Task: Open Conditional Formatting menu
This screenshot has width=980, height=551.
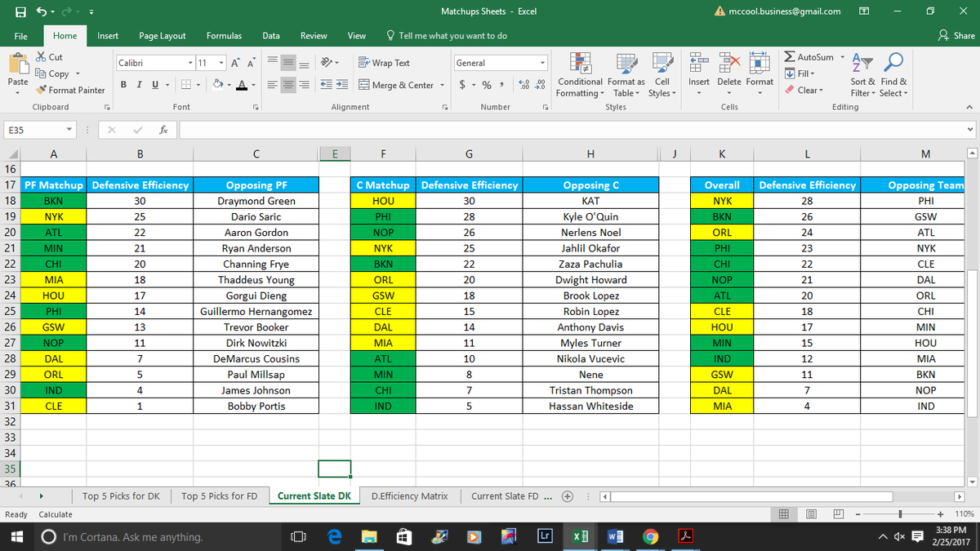Action: pos(580,76)
